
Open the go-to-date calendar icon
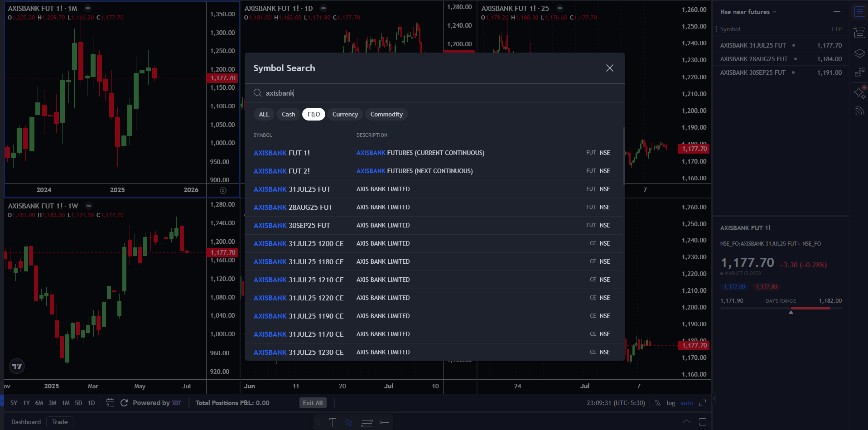click(110, 403)
